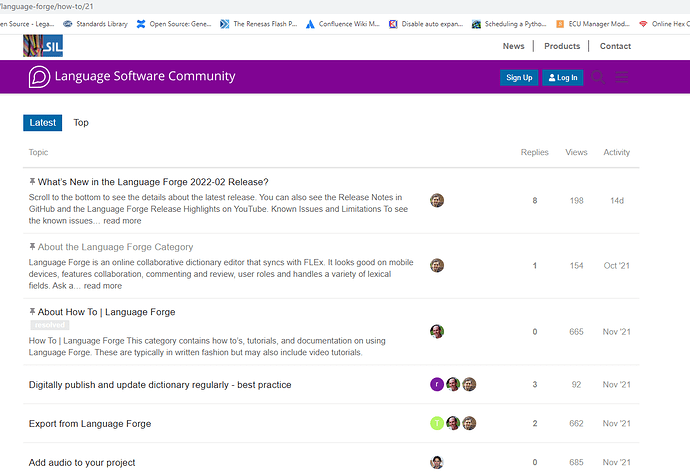The height and width of the screenshot is (473, 690).
Task: Open Products in top navigation
Action: (562, 46)
